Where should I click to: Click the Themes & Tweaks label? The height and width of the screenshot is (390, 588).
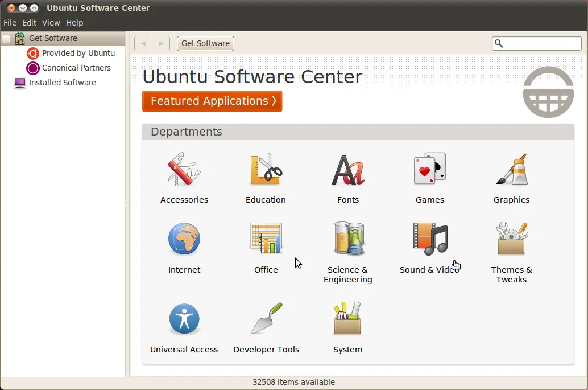pos(511,275)
